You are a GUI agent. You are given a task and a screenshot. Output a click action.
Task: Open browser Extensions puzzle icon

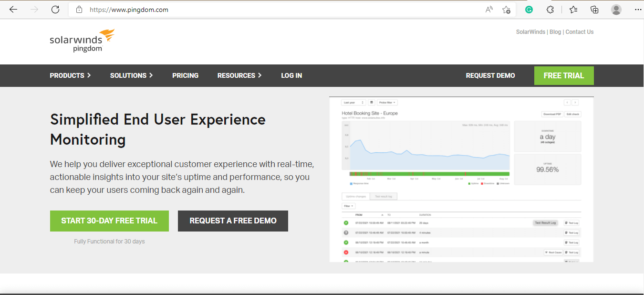coord(550,10)
